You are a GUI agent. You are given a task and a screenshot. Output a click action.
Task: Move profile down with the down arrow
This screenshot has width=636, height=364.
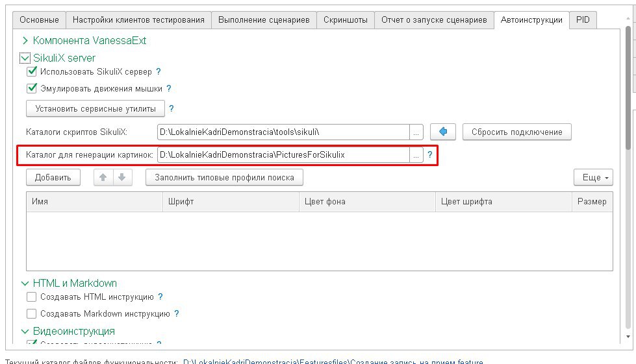tap(122, 177)
